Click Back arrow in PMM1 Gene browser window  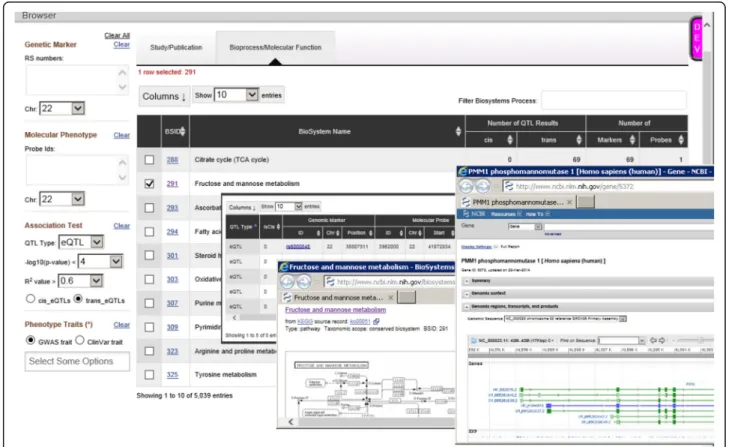pyautogui.click(x=466, y=187)
